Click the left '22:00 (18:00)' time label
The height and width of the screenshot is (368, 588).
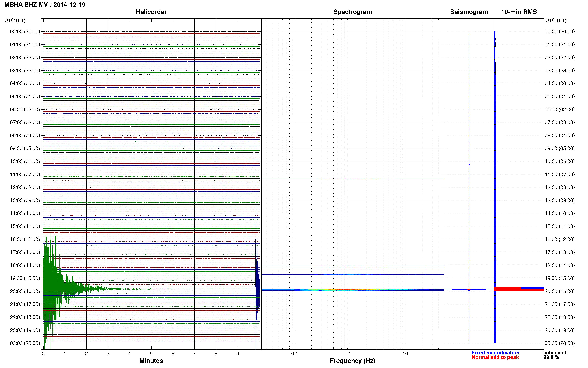tap(25, 317)
